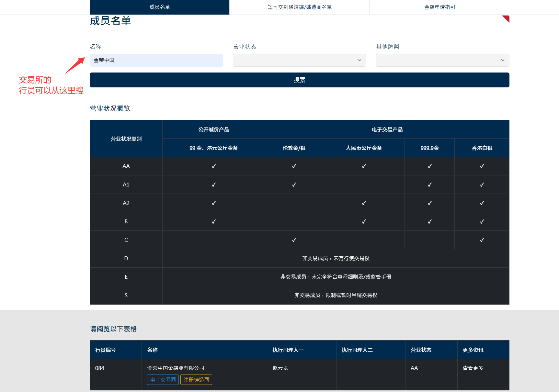The width and height of the screenshot is (559, 392).
Task: Click the 999.9金 sub-header
Action: 429,148
